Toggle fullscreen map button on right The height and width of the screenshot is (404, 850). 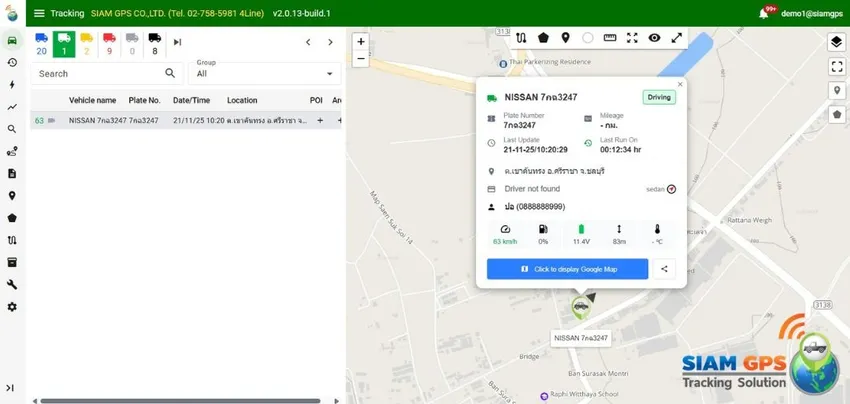(x=837, y=67)
